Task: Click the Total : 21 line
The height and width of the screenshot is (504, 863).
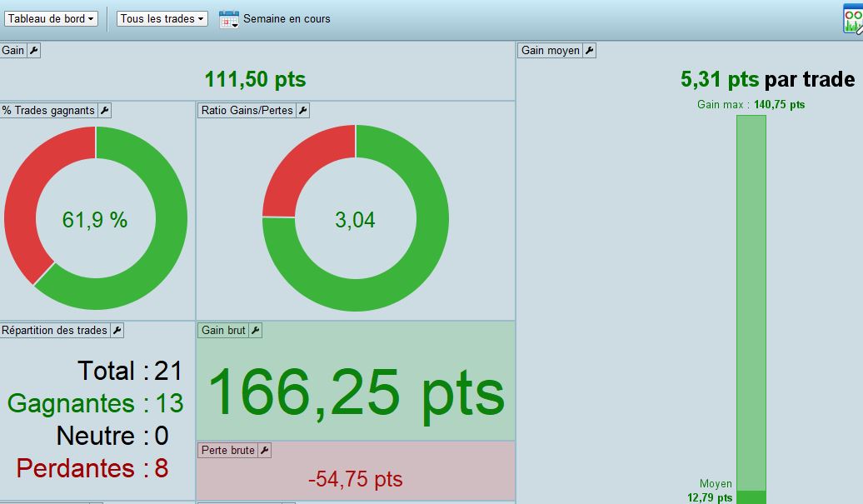Action: click(x=130, y=371)
